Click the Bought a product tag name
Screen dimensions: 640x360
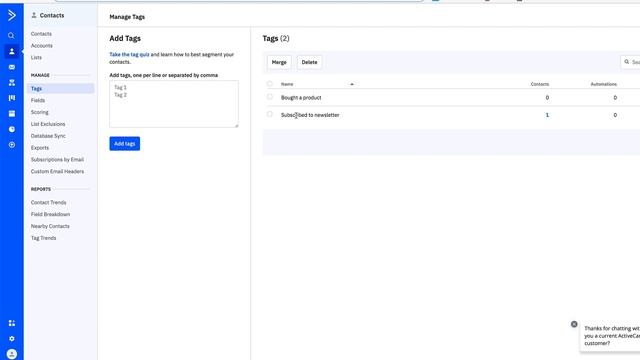coord(301,98)
